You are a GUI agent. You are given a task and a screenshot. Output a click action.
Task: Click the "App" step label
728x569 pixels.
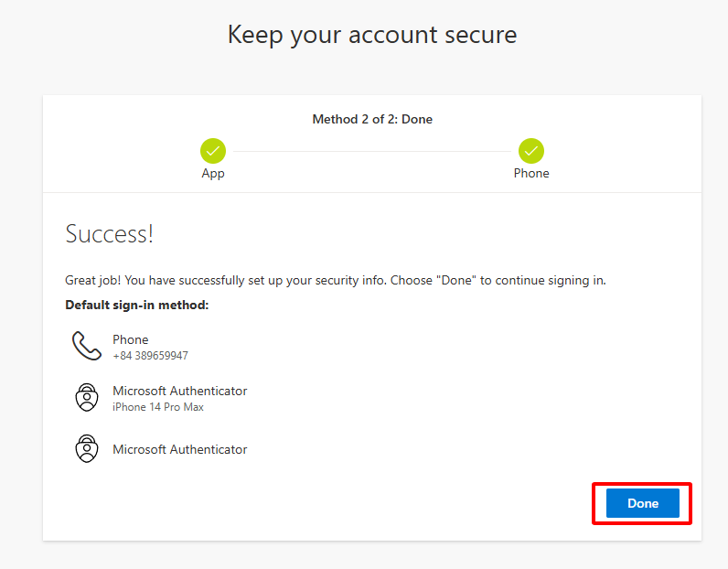tap(213, 173)
